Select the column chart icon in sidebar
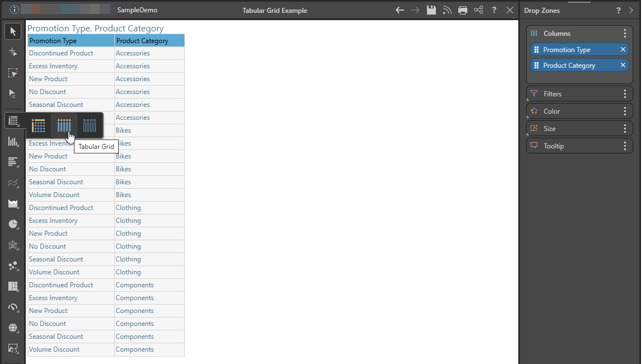 tap(13, 141)
